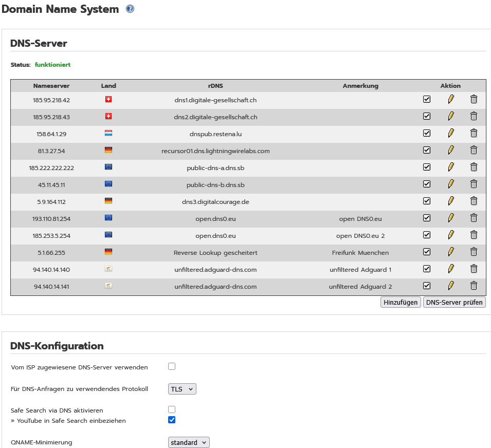
Task: Edit the Freifunk Muenchen DNS entry
Action: click(x=451, y=252)
